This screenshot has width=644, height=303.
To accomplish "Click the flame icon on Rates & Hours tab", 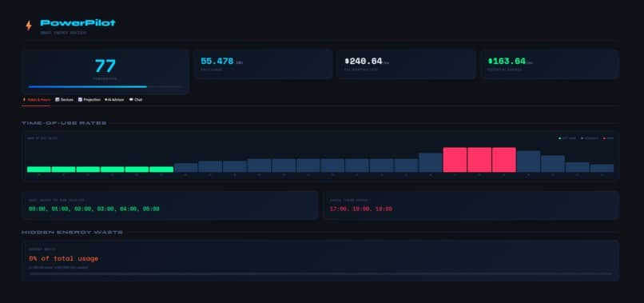I will click(24, 99).
